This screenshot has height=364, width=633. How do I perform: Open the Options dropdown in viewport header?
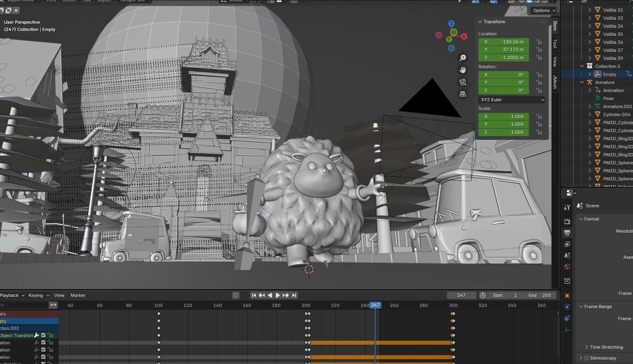click(x=544, y=11)
